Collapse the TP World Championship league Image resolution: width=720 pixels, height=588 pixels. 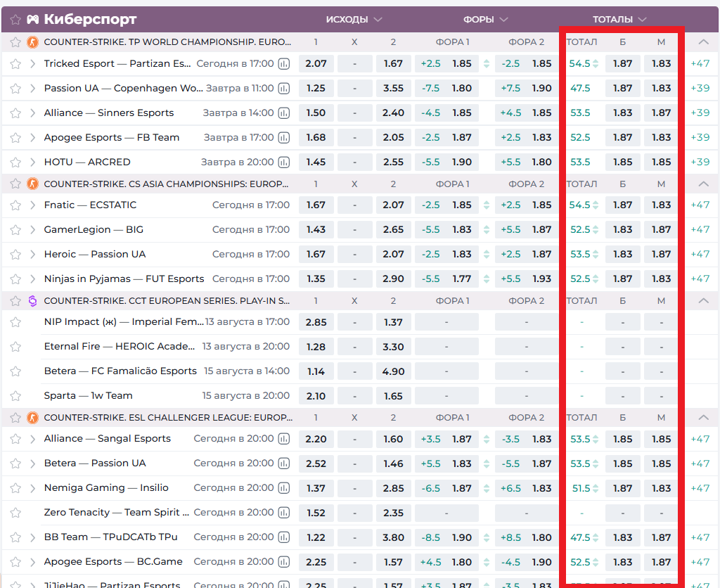[703, 42]
